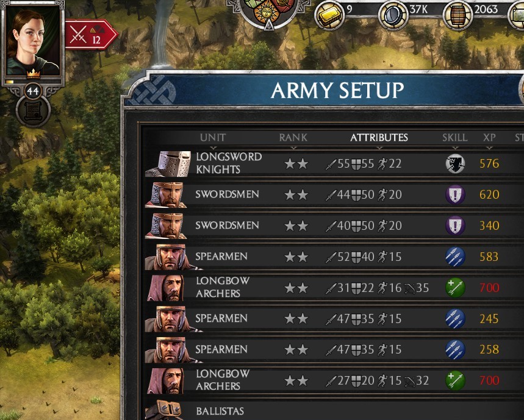
Task: Sort the list by RANK column
Action: pyautogui.click(x=293, y=138)
